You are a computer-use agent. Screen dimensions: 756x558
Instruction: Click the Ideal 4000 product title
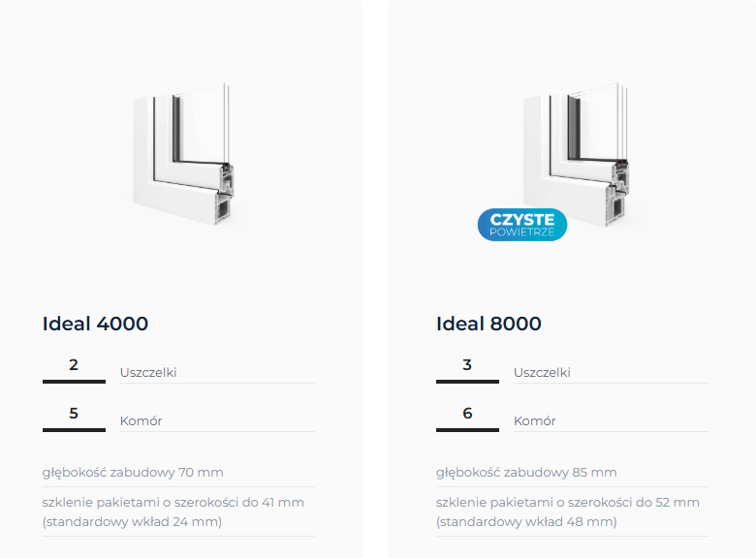point(95,324)
